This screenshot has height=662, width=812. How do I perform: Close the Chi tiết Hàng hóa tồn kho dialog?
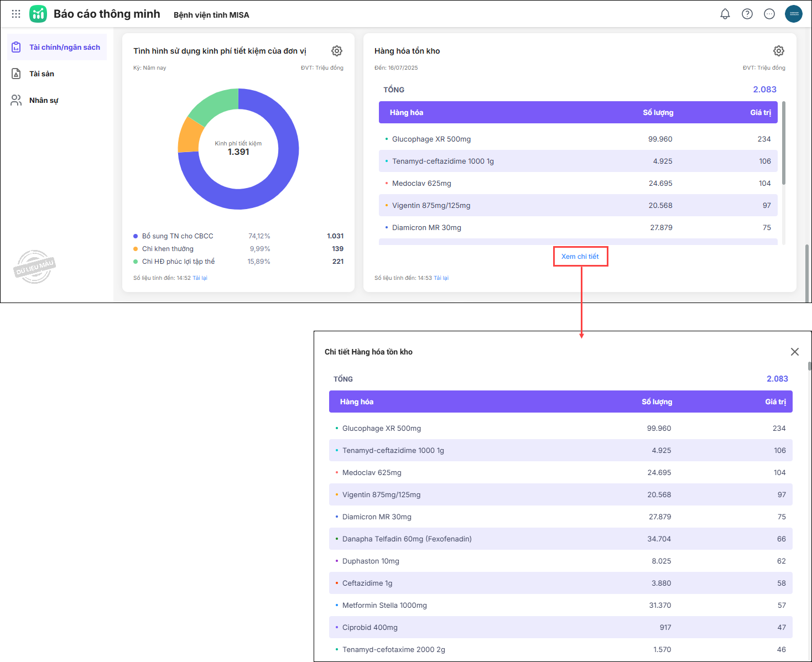click(794, 352)
